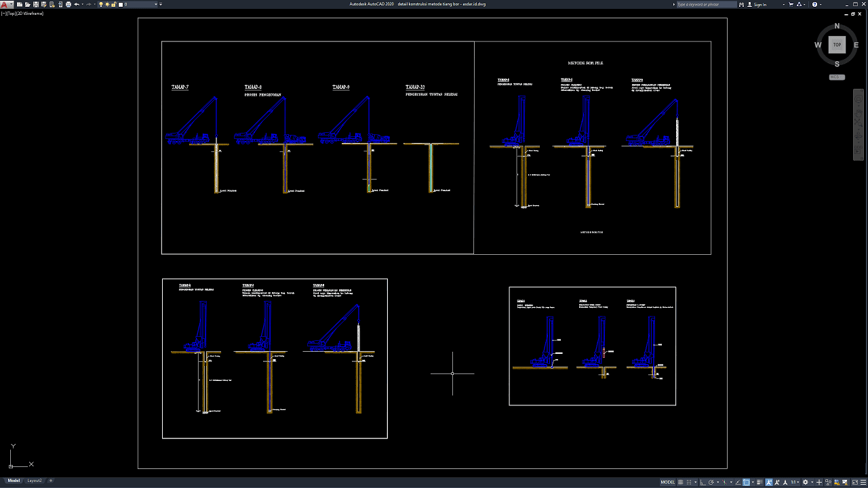Toggle the drawing grid display
This screenshot has height=488, width=868.
(x=680, y=482)
